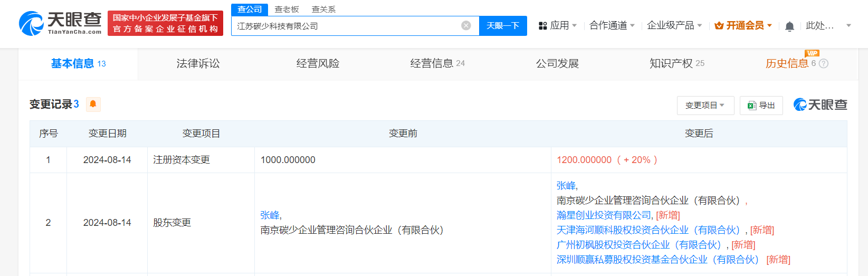Click the 国家中小企业发展子基金 red banner
The height and width of the screenshot is (276, 868).
[x=165, y=24]
